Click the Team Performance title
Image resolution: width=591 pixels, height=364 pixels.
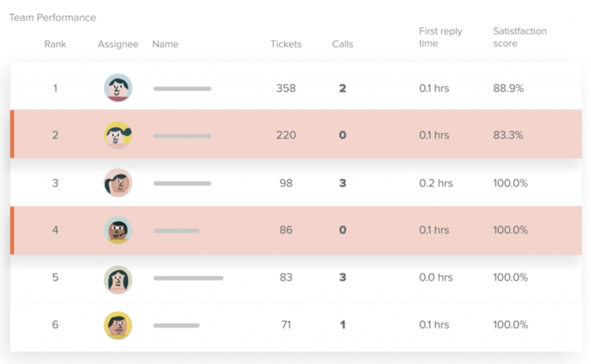(x=53, y=18)
